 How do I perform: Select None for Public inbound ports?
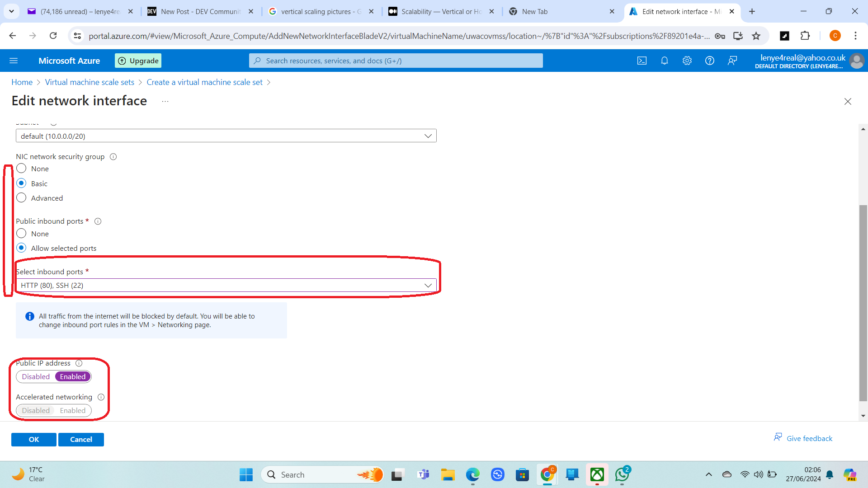point(21,234)
